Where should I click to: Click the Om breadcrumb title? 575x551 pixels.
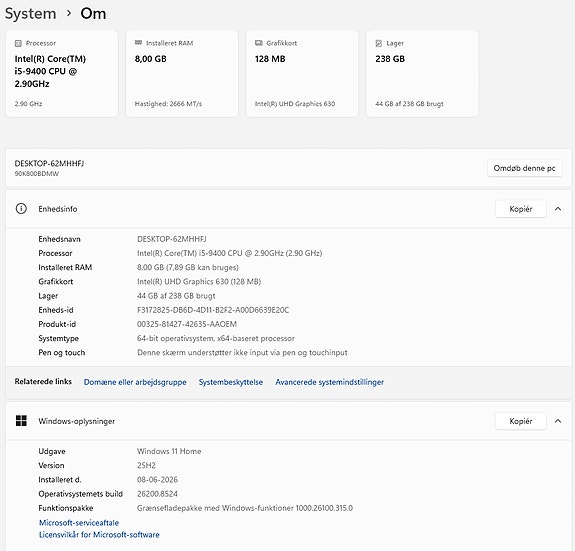(93, 14)
